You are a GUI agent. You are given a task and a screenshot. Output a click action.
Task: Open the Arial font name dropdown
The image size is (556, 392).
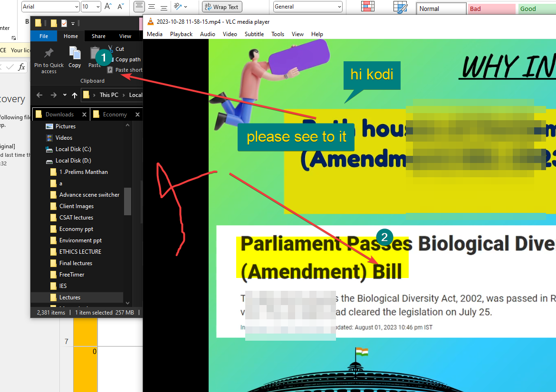77,7
